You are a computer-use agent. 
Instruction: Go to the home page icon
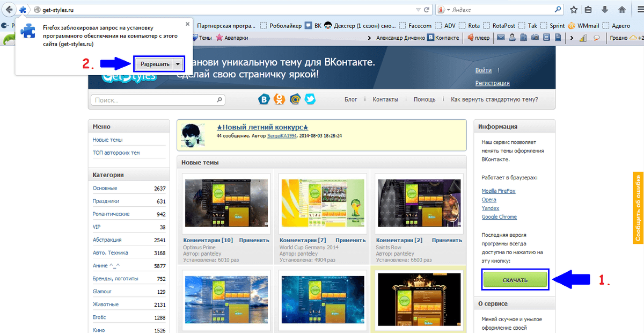click(x=622, y=10)
